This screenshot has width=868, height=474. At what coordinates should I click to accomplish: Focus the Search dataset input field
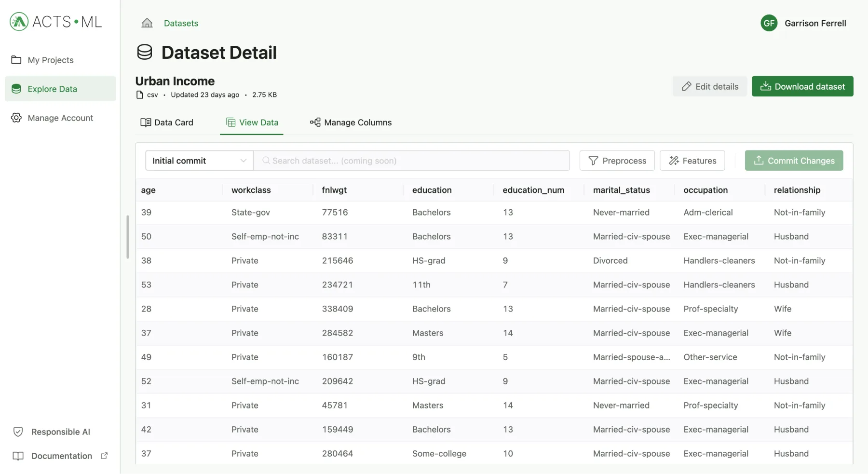click(x=412, y=161)
